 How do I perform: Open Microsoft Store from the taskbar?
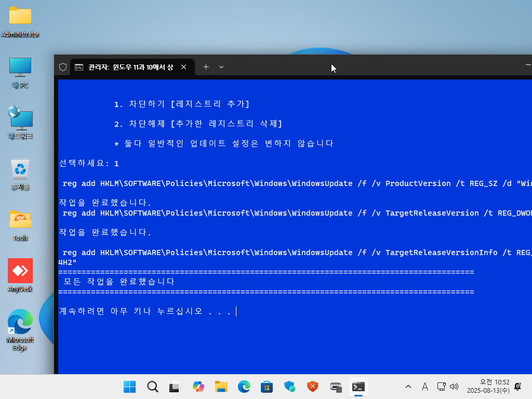pyautogui.click(x=267, y=387)
